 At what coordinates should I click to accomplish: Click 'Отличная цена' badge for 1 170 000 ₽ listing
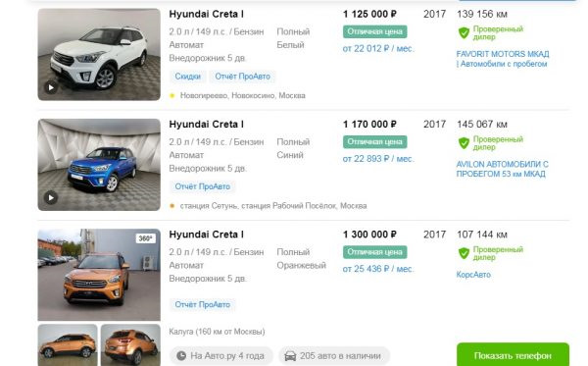[x=375, y=142]
